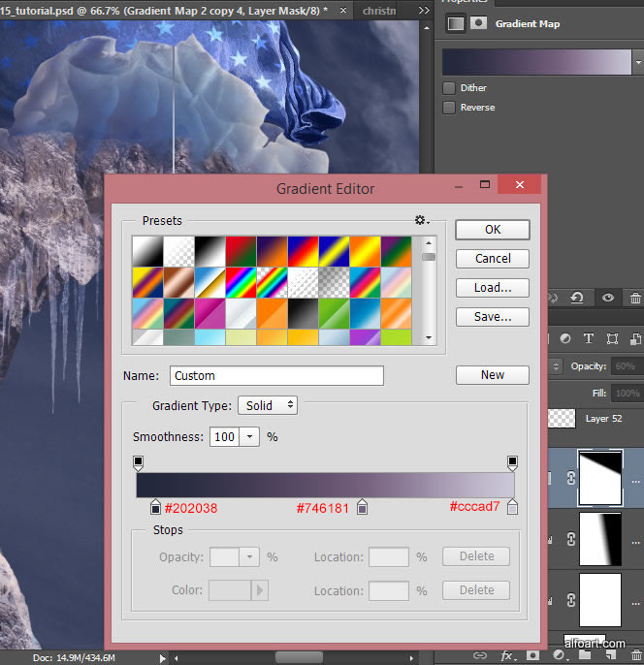Select the #746181 middle color stop
Image resolution: width=644 pixels, height=665 pixels.
click(x=363, y=507)
